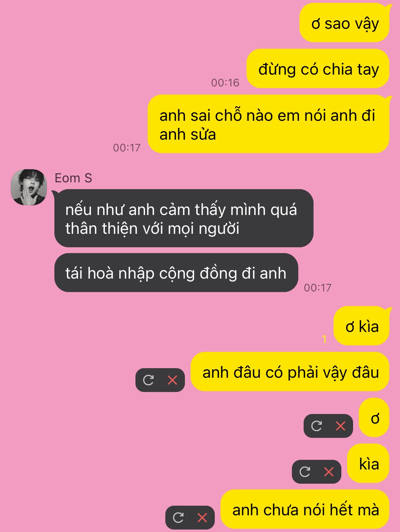Retry sending 'anh đâu có phải vậy đâu'

pos(148,380)
